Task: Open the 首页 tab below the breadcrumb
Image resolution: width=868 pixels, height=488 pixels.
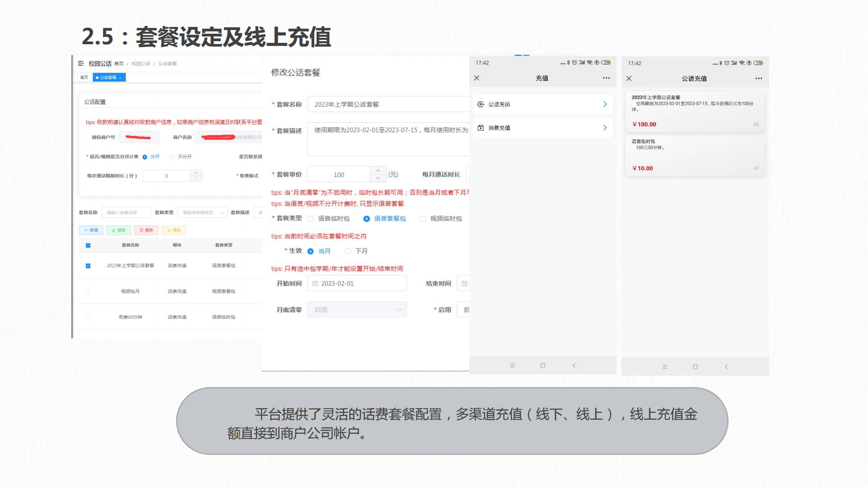Action: point(84,77)
